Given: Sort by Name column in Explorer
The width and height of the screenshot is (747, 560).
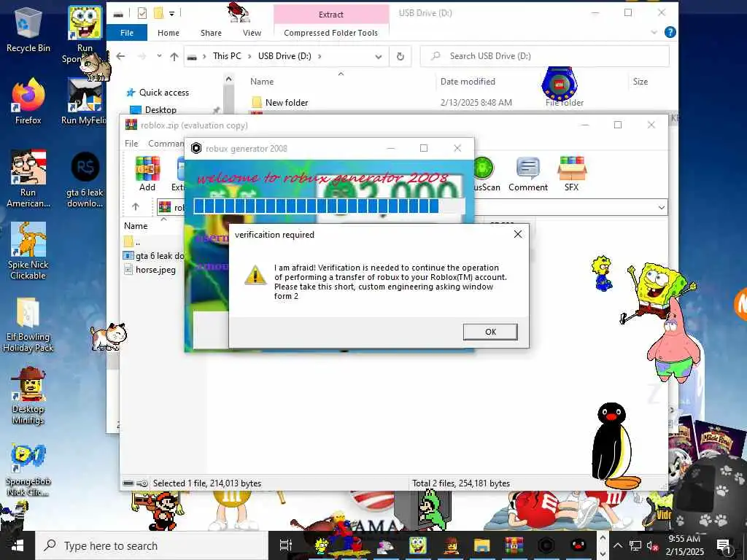Looking at the screenshot, I should [262, 82].
